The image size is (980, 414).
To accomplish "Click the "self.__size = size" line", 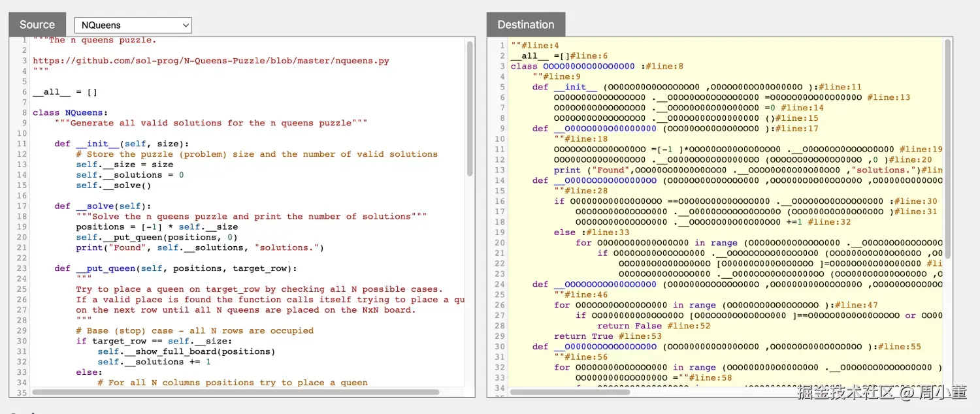I will click(x=124, y=165).
